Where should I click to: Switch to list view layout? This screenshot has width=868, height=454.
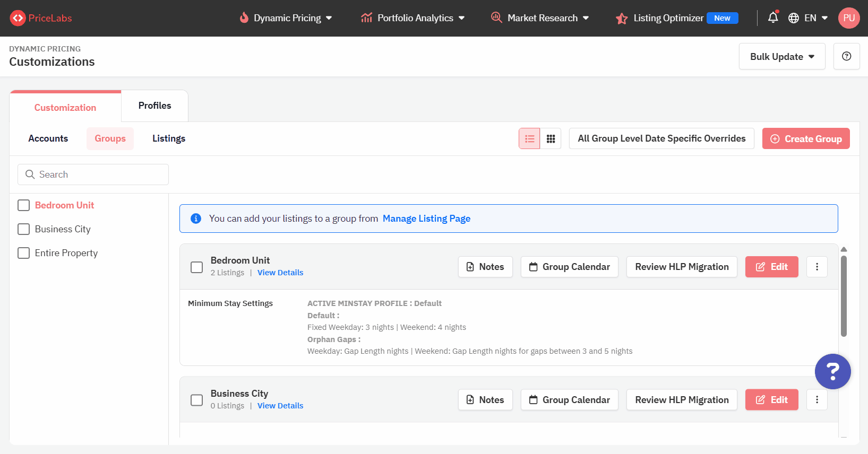pyautogui.click(x=529, y=138)
